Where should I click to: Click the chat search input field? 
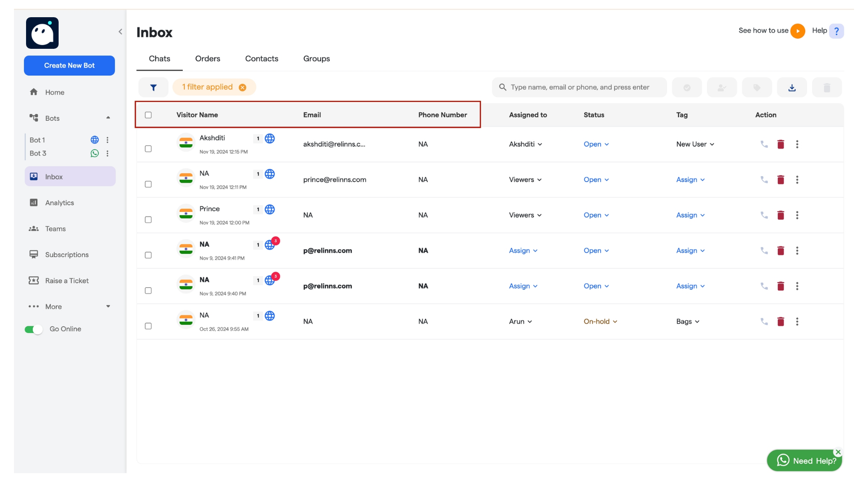pos(579,87)
